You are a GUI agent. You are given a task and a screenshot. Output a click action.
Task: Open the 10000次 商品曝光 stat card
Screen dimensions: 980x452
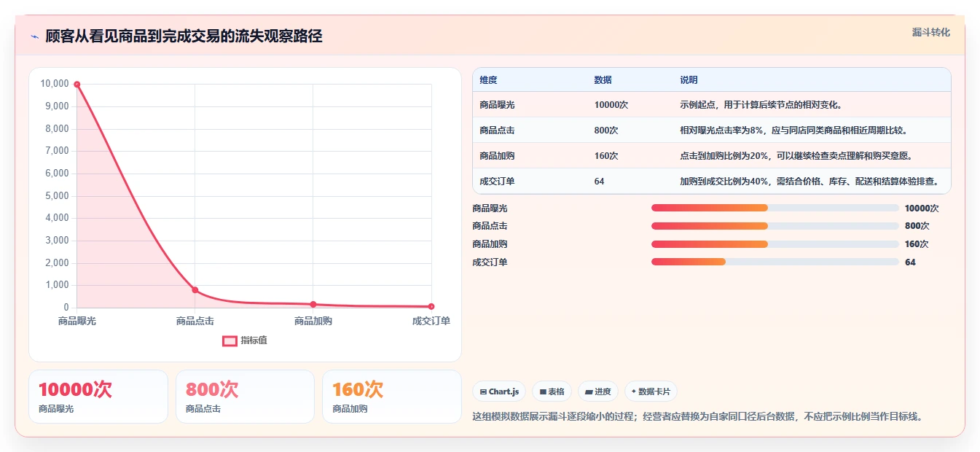(x=98, y=397)
